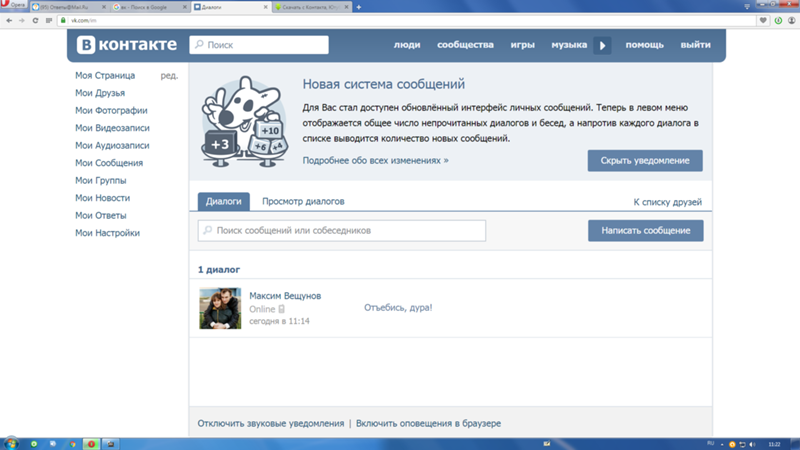800x450 pixels.
Task: Click the green padlock security icon
Action: click(x=63, y=20)
